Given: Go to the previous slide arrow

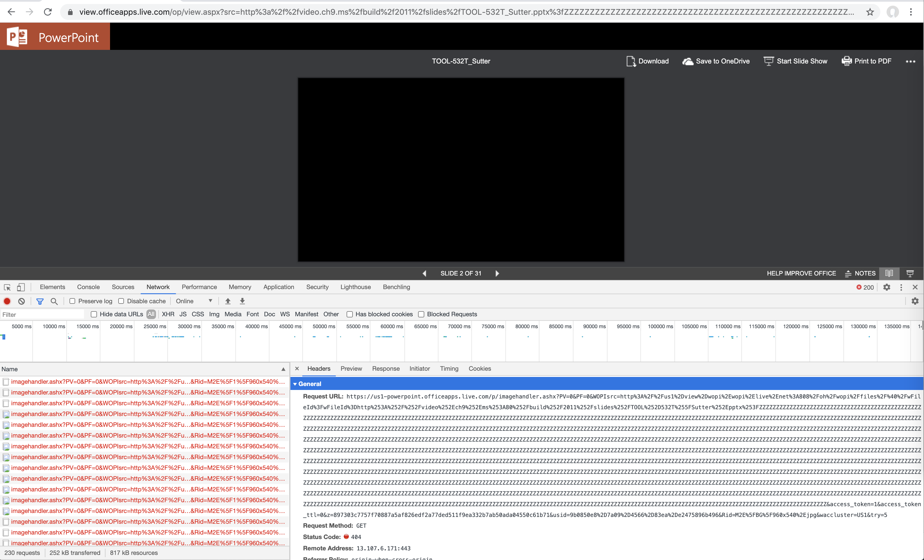Looking at the screenshot, I should coord(425,273).
